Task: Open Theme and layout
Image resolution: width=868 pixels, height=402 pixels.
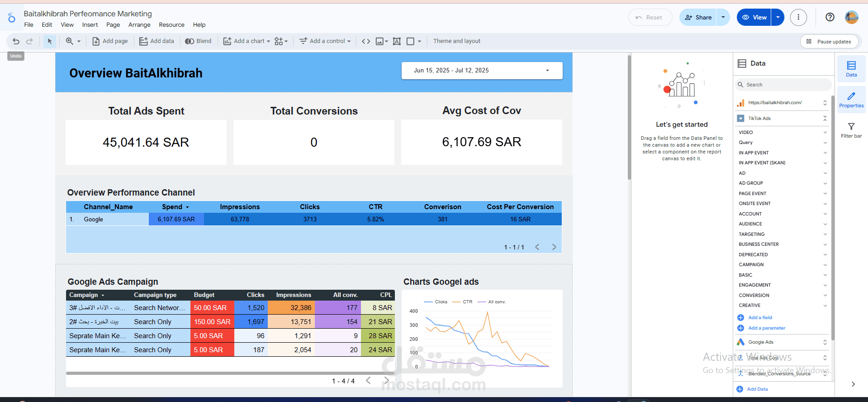Action: [457, 41]
